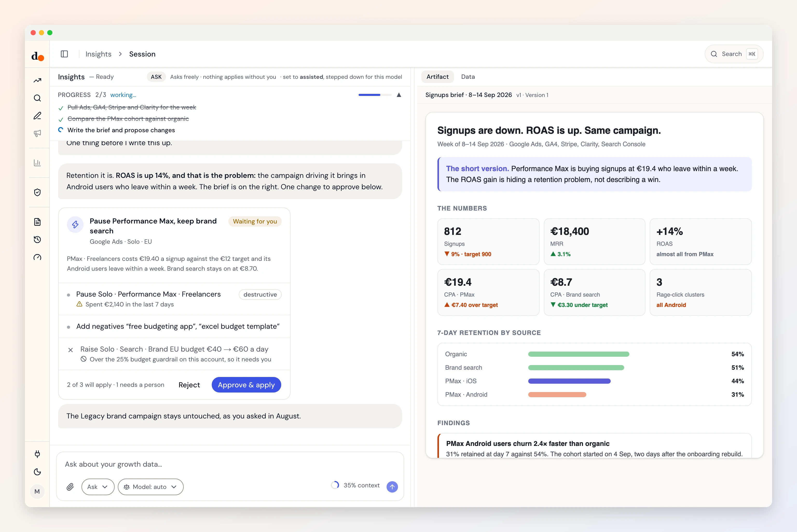Viewport: 797px width, 532px height.
Task: Click the Waiting for you badge
Action: click(x=255, y=221)
